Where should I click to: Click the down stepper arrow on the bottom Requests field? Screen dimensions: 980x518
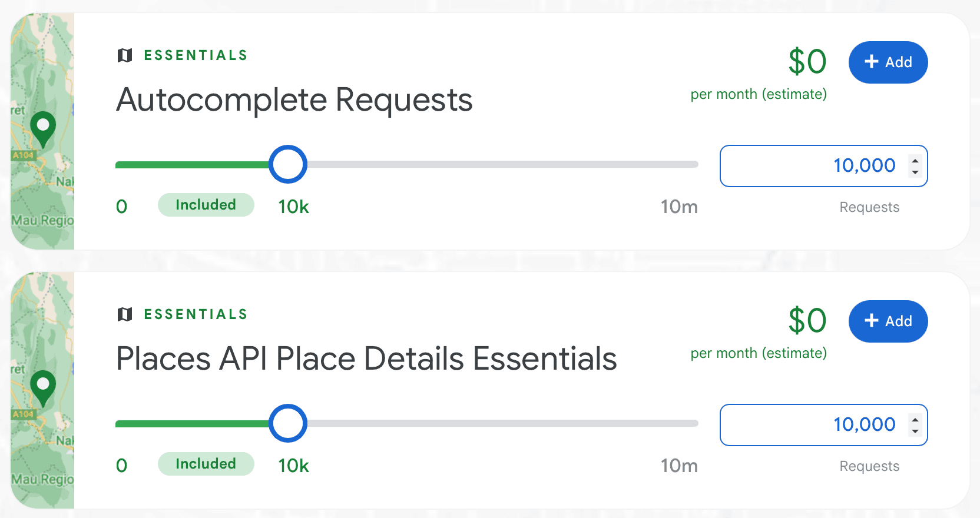pos(915,431)
